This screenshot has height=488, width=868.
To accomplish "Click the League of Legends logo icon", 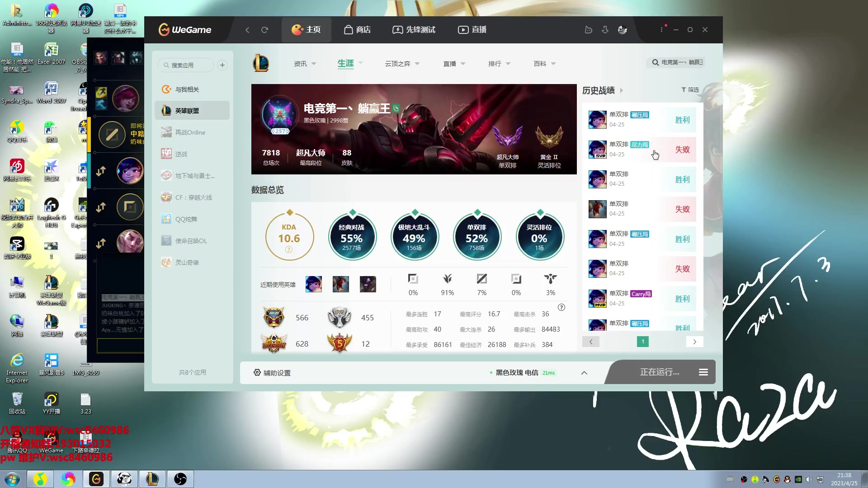I will (x=261, y=63).
